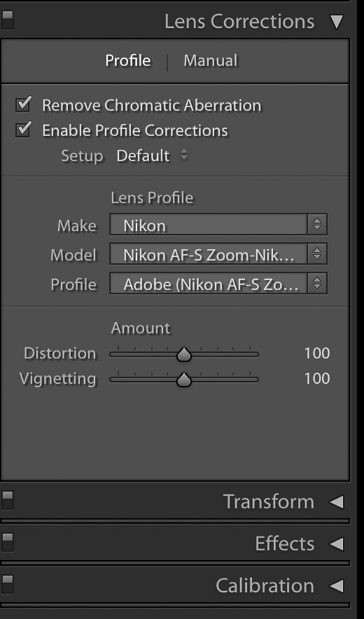This screenshot has height=619, width=364.
Task: Toggle the Effects panel switch icon
Action: point(7,542)
